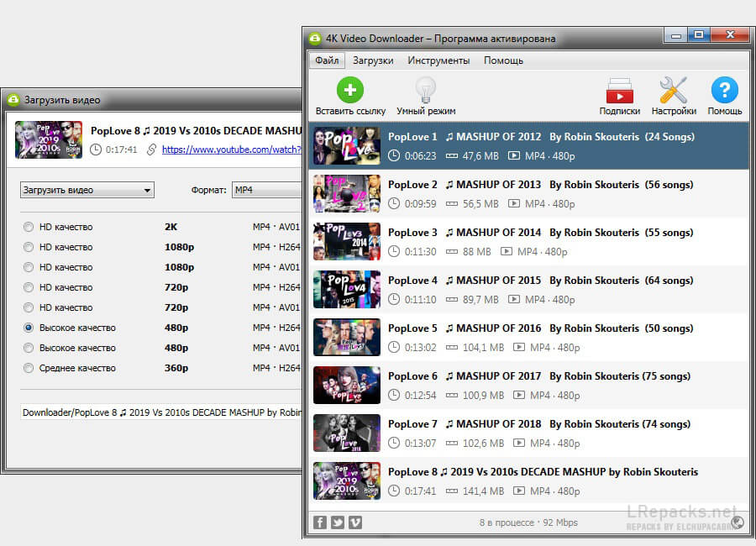Image resolution: width=756 pixels, height=546 pixels.
Task: Click the PopLove 3 video thumbnail
Action: click(x=347, y=241)
